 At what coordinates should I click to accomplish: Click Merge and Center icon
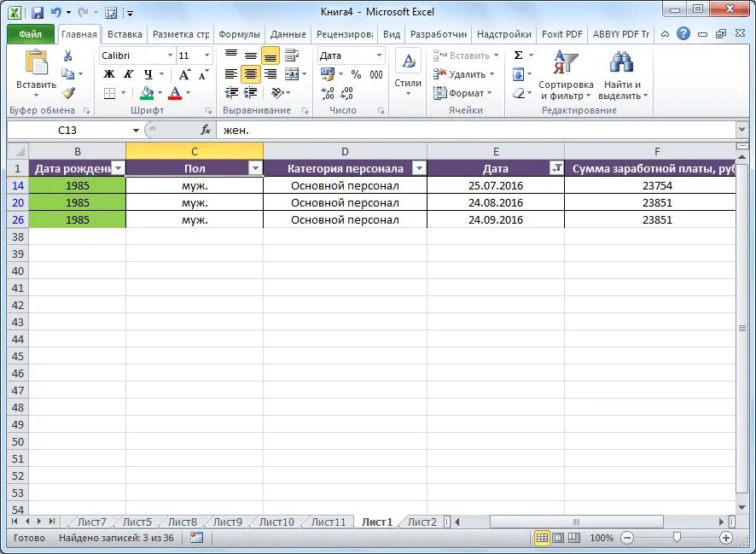pos(292,74)
